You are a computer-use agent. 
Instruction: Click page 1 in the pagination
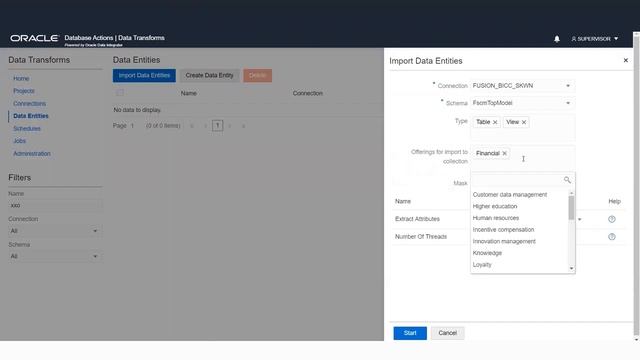218,126
